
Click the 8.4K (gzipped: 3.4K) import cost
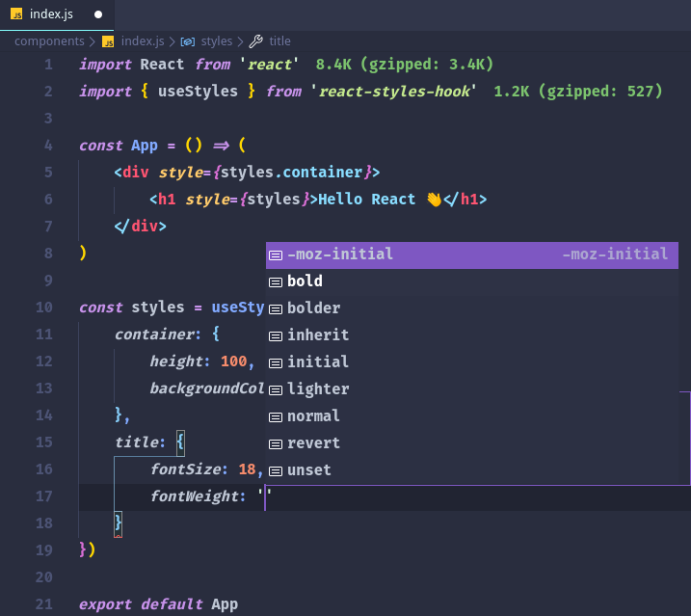(x=404, y=65)
